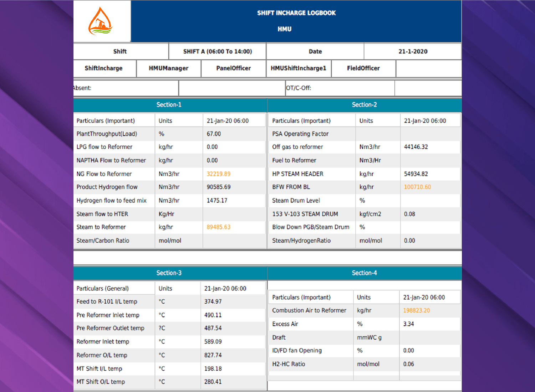
Task: Click the date value 21-1-2020
Action: 413,52
